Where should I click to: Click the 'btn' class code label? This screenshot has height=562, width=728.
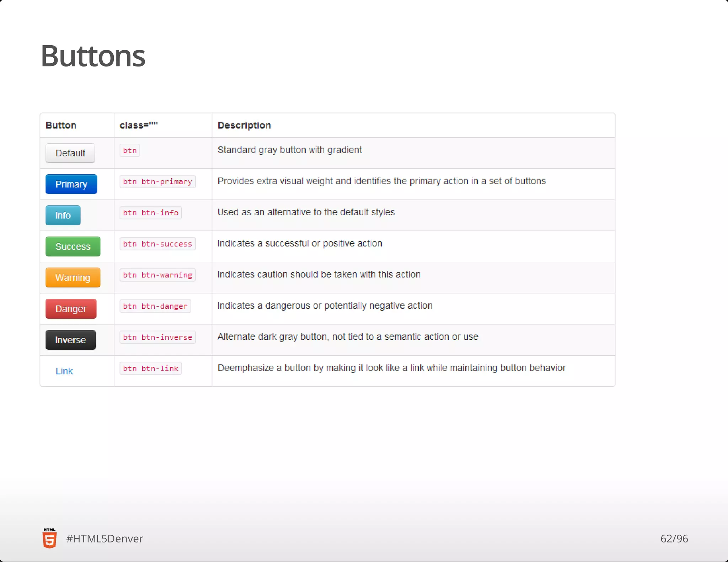pyautogui.click(x=130, y=150)
